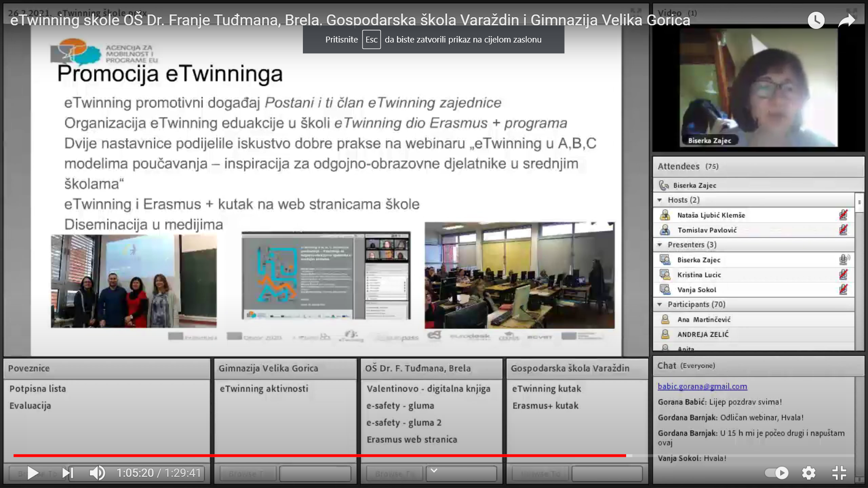Click Gordana Barnjak: Odličan webinar message
This screenshot has width=868, height=488.
(x=731, y=418)
